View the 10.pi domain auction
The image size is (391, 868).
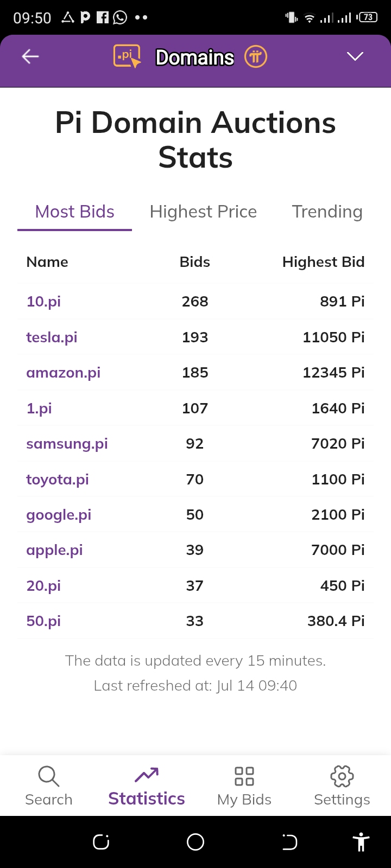click(43, 302)
